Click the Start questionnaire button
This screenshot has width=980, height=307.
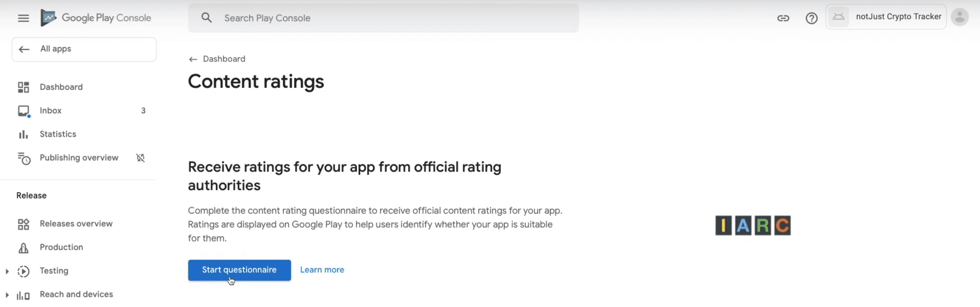pos(239,270)
